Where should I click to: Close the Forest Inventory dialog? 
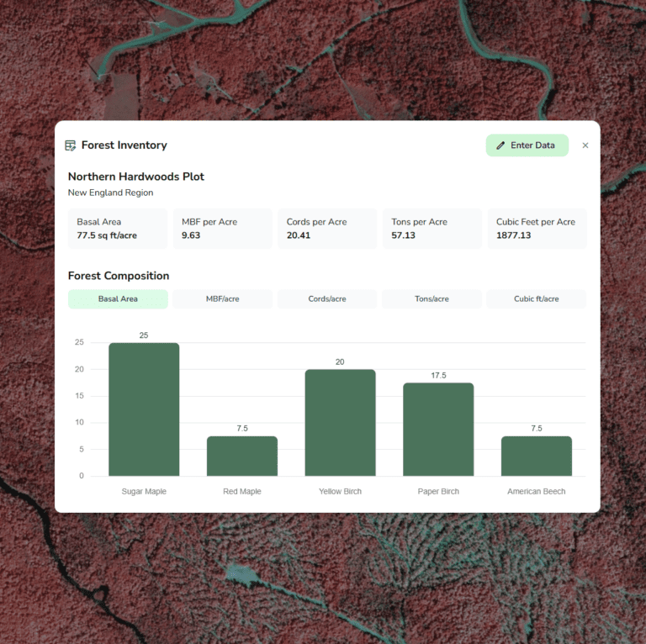coord(585,145)
